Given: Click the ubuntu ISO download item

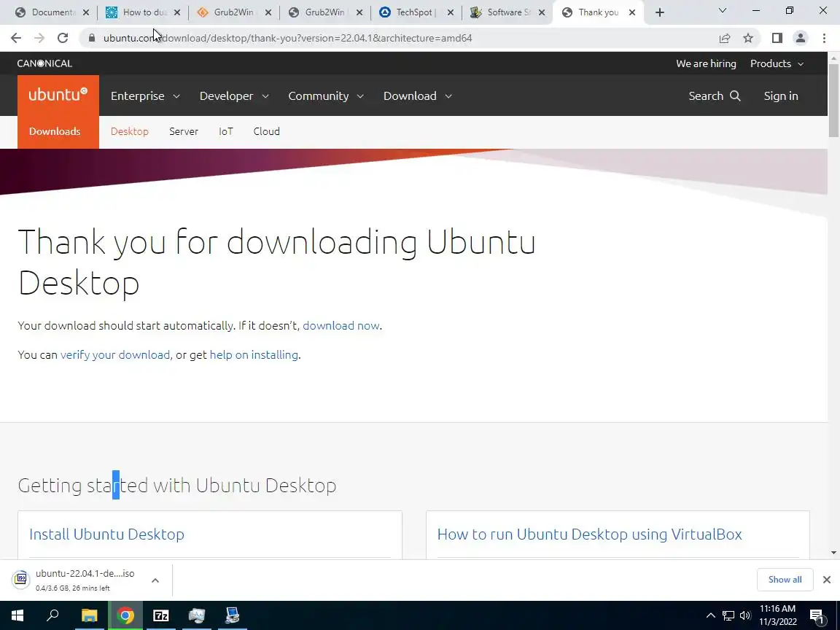Looking at the screenshot, I should (75, 580).
